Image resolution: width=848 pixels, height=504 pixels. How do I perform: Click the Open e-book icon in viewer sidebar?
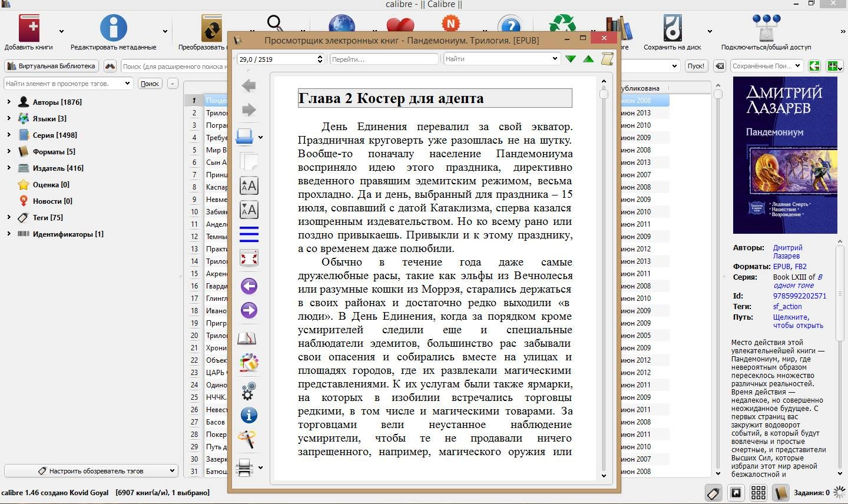coord(244,137)
